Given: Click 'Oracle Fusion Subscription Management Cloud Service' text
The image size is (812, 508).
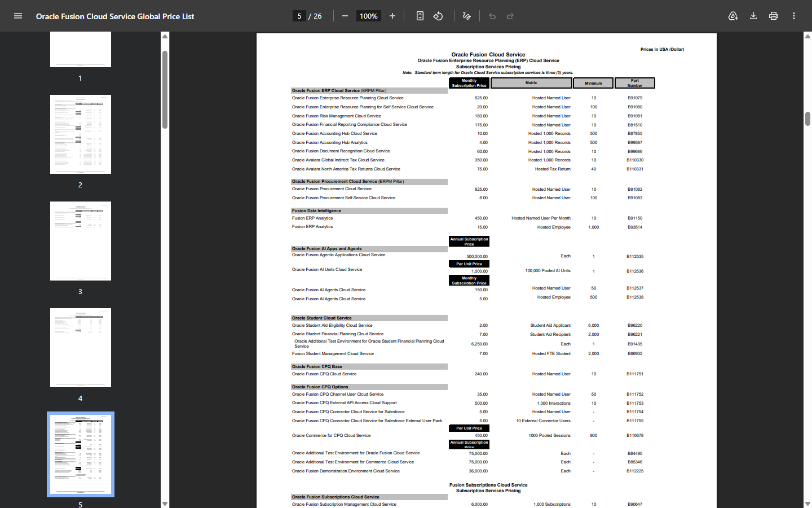Looking at the screenshot, I should [x=344, y=505].
